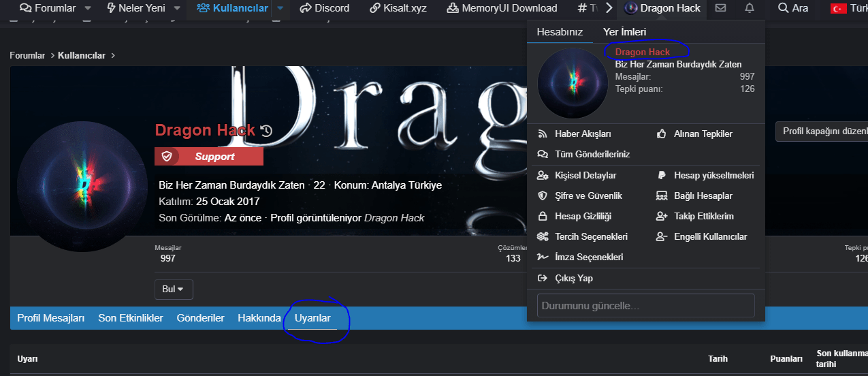Viewport: 868px width, 376px height.
Task: Click Dragon Hack account in nav bar
Action: click(662, 9)
